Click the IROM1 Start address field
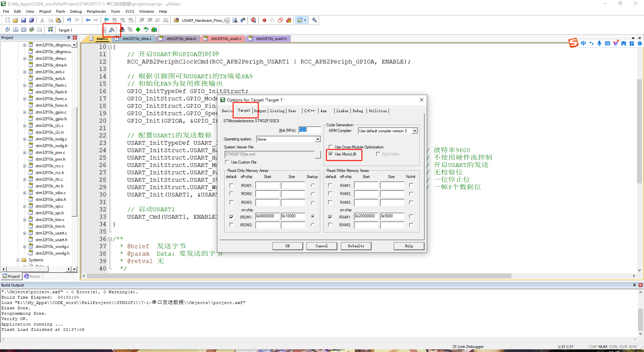Screen dimensions: 644x352 (x=267, y=216)
